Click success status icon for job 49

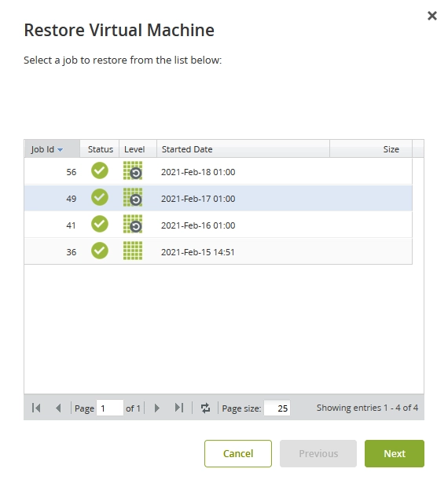pos(100,197)
